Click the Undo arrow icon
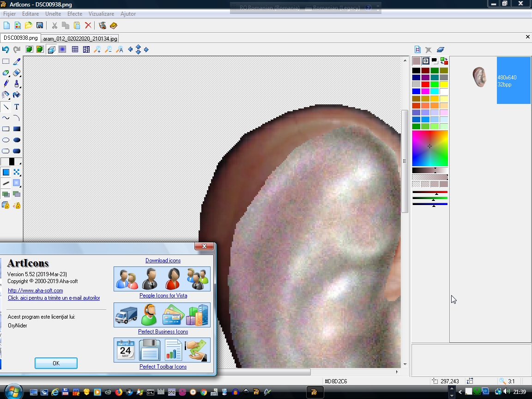The image size is (532, 399). coord(6,49)
